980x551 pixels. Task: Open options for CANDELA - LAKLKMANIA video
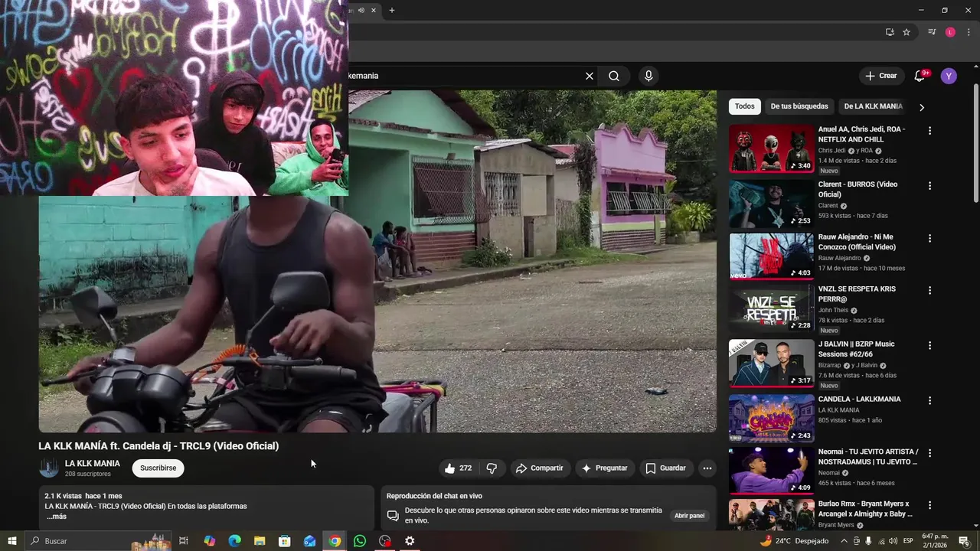click(930, 400)
